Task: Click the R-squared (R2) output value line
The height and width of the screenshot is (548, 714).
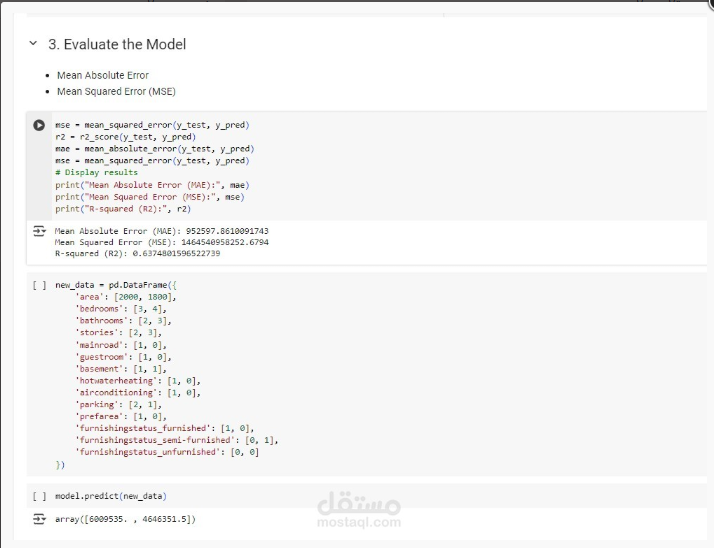Action: 137,253
